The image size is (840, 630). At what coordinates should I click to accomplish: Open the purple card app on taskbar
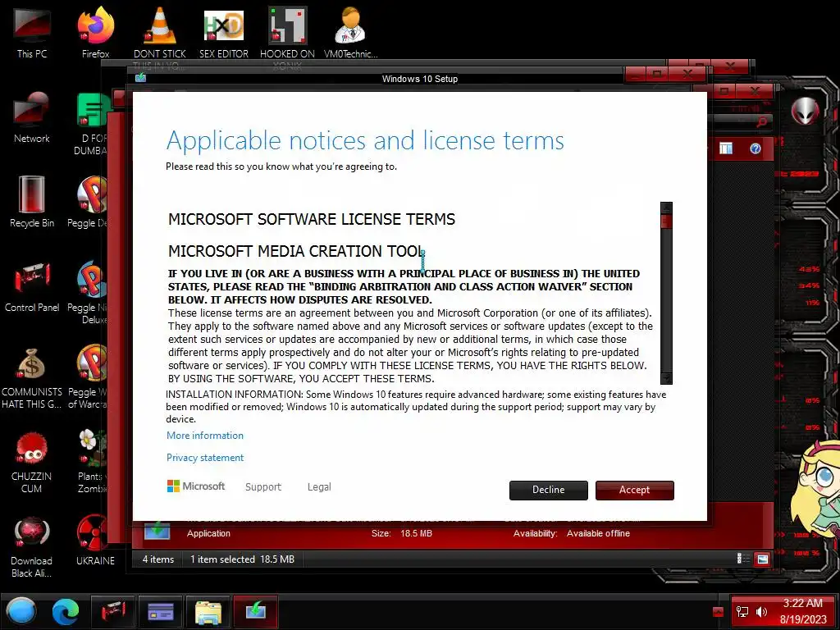[161, 611]
